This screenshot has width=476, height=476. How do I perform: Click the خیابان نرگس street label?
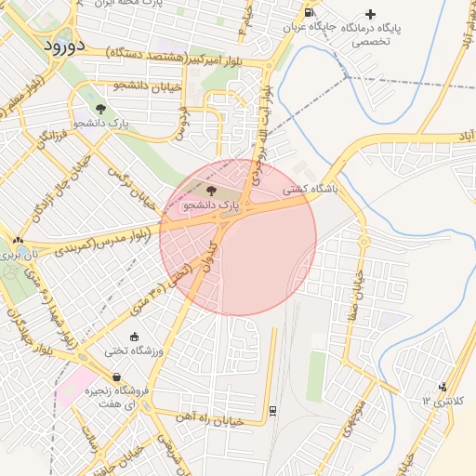(x=131, y=189)
